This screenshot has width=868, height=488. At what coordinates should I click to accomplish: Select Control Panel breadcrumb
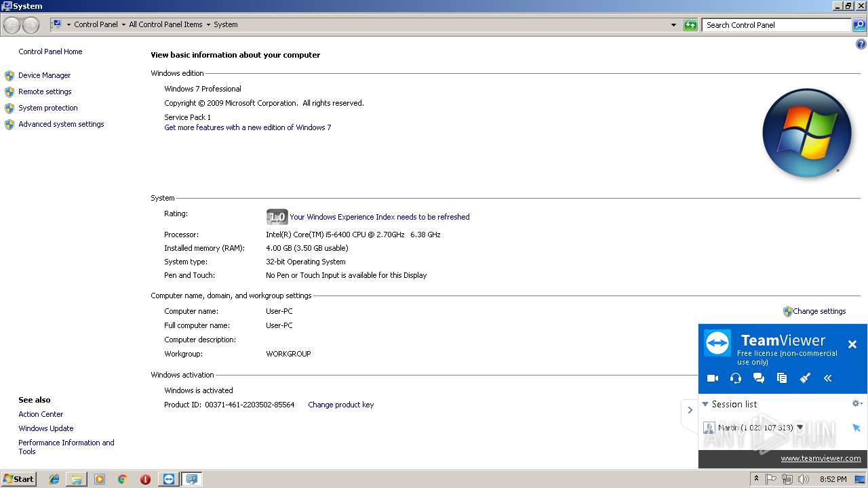coord(96,24)
